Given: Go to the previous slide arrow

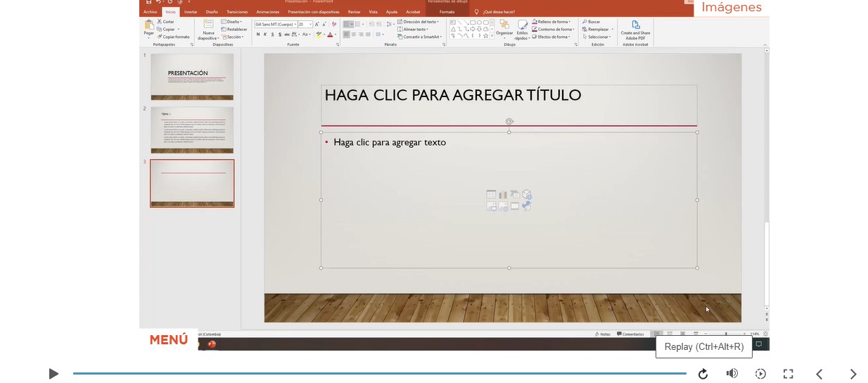Looking at the screenshot, I should pos(819,374).
